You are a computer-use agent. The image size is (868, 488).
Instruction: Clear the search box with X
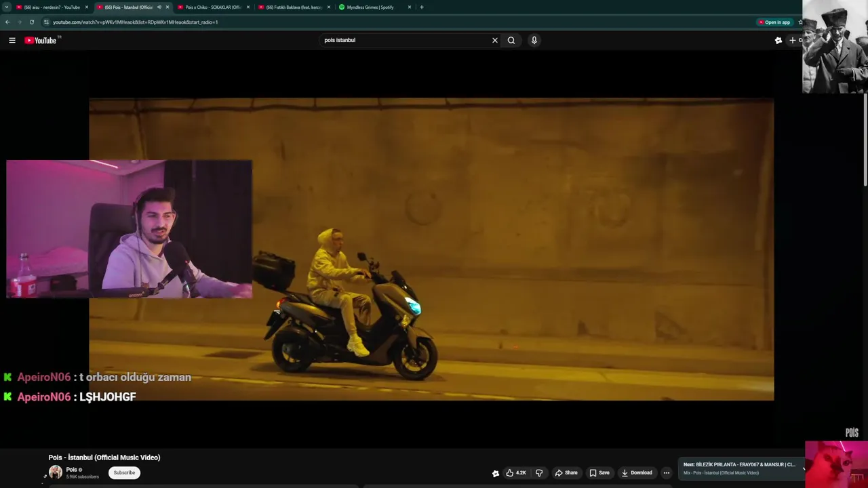[x=495, y=40]
